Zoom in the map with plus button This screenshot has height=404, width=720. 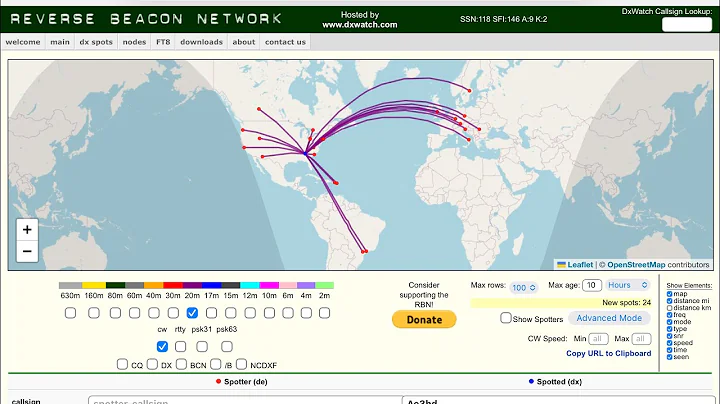click(x=27, y=230)
